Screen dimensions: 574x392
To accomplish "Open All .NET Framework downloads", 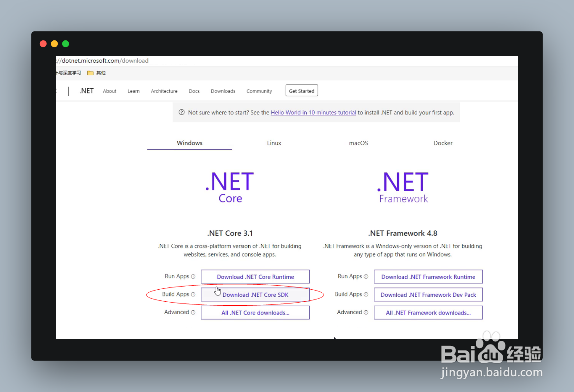I will (x=428, y=313).
